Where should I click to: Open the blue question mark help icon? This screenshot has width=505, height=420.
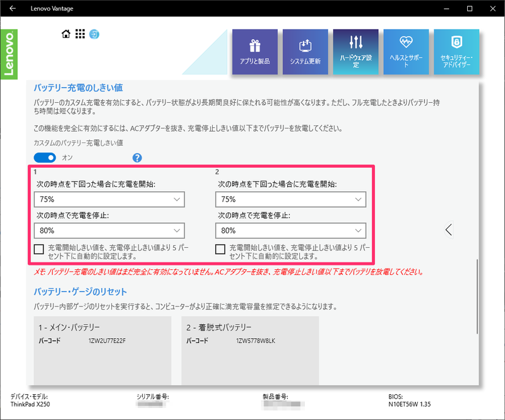[x=137, y=158]
